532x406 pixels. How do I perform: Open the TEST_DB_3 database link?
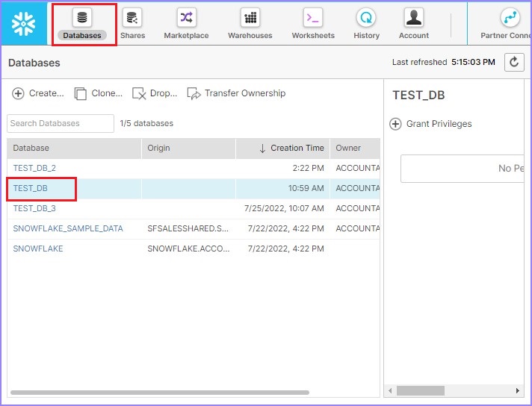34,208
